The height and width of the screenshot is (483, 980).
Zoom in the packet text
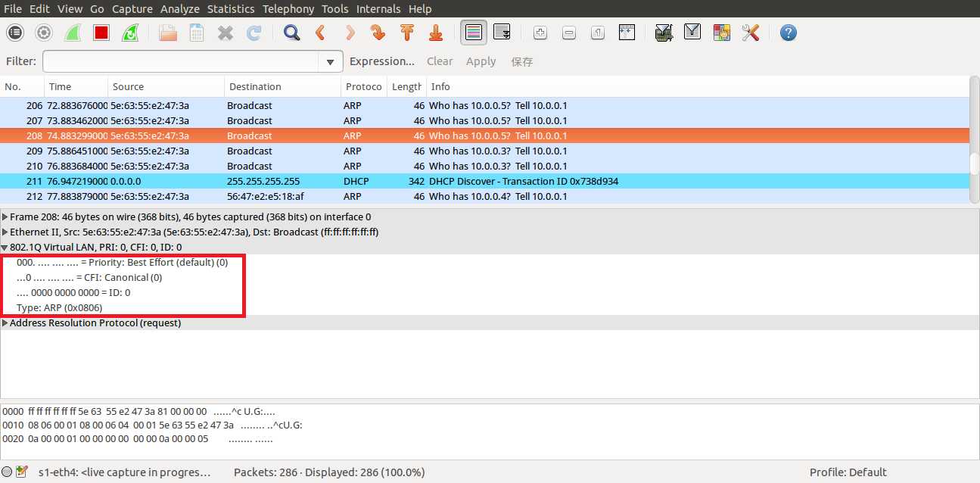(540, 33)
